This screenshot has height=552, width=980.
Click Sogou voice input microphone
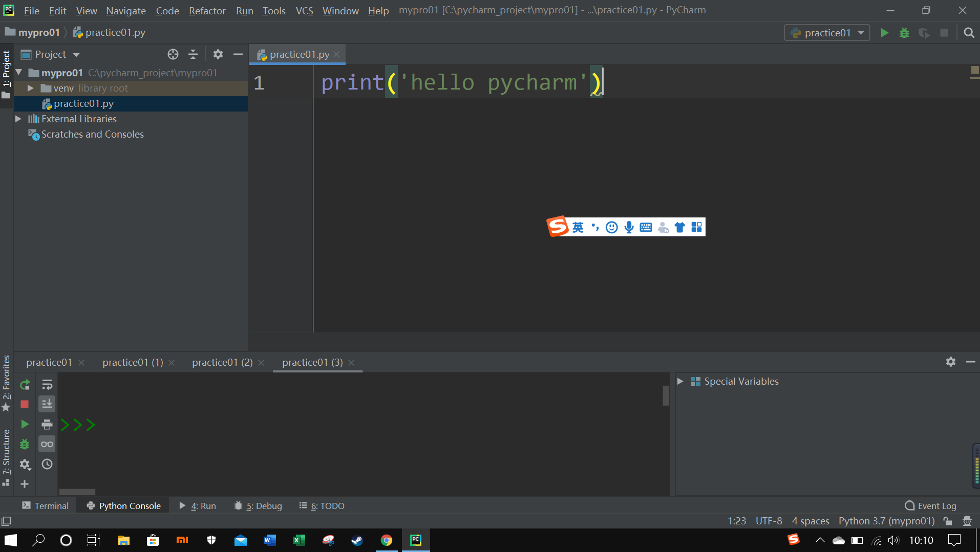point(629,227)
